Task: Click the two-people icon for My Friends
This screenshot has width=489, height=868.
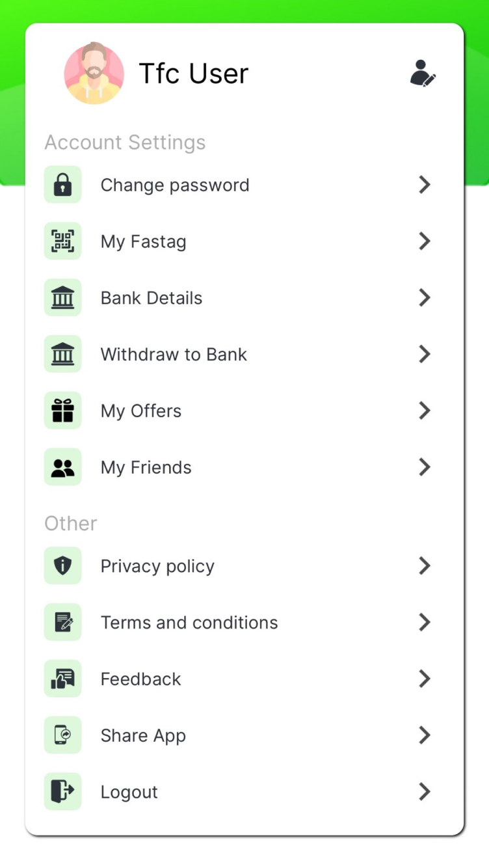Action: [62, 467]
